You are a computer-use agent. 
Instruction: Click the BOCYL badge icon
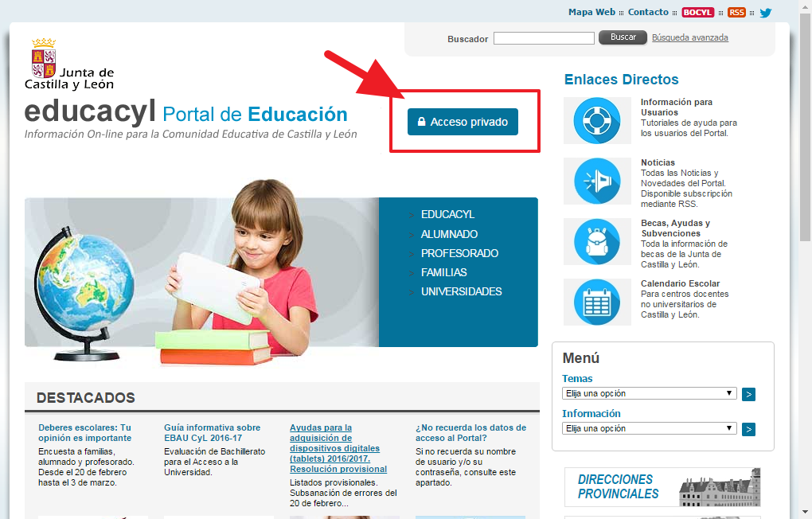[697, 12]
